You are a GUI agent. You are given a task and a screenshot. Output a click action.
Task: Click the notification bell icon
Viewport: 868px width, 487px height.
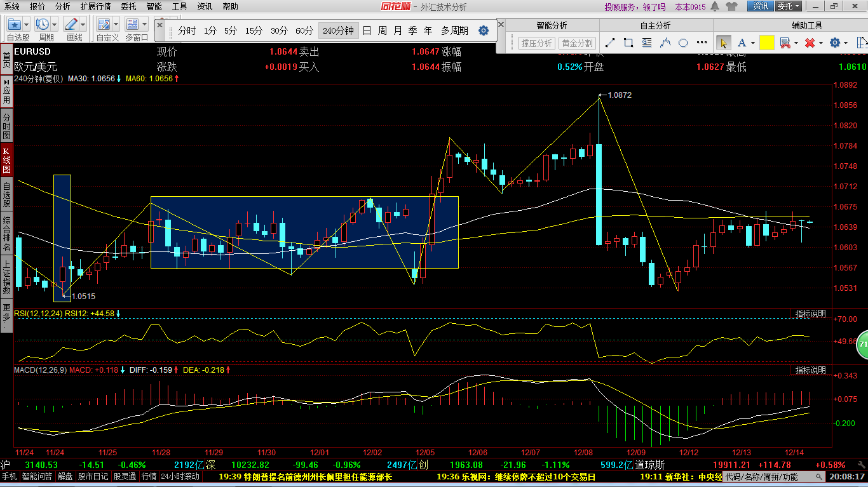pos(715,6)
